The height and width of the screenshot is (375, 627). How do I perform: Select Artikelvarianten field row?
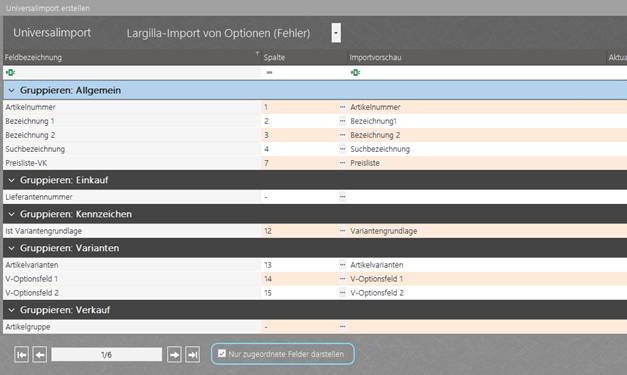[315, 265]
